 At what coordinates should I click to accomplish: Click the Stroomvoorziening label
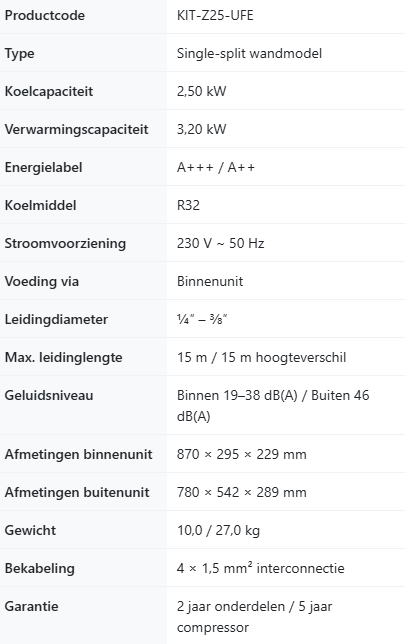click(65, 243)
